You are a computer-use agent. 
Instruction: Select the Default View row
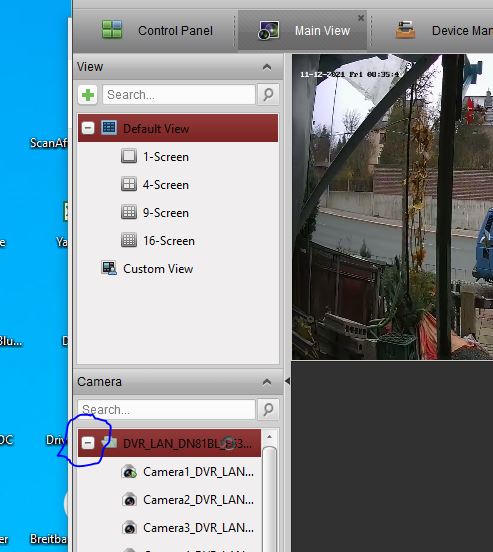point(178,128)
